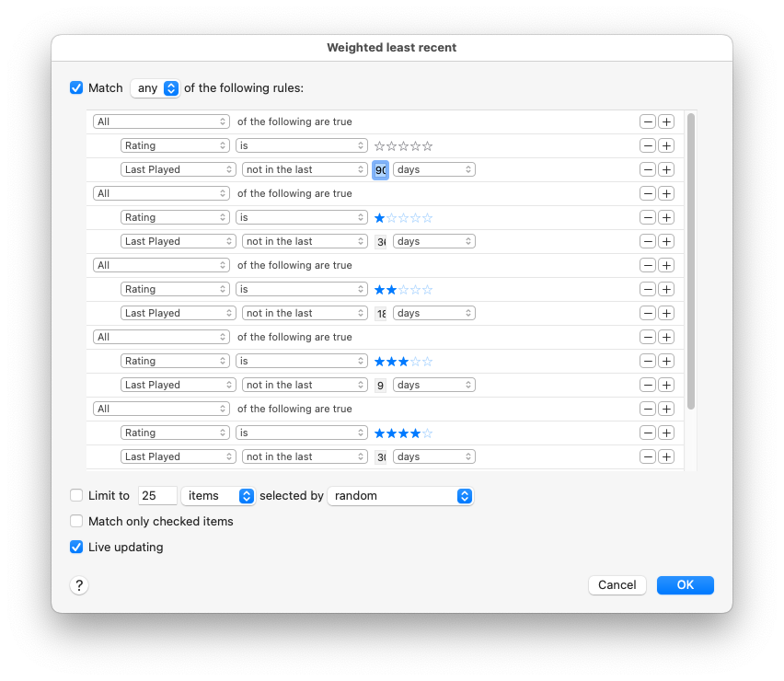
Task: Click the help question mark button
Action: [x=79, y=585]
